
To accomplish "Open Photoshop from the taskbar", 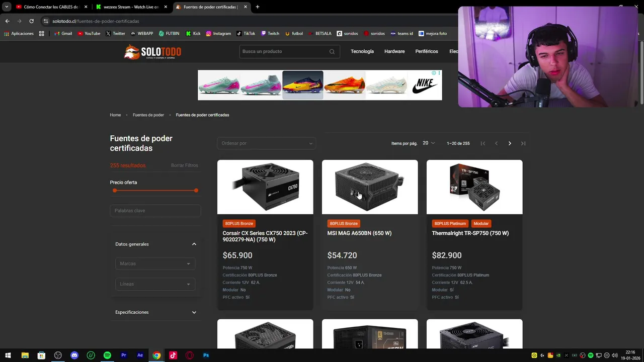I will (x=206, y=355).
